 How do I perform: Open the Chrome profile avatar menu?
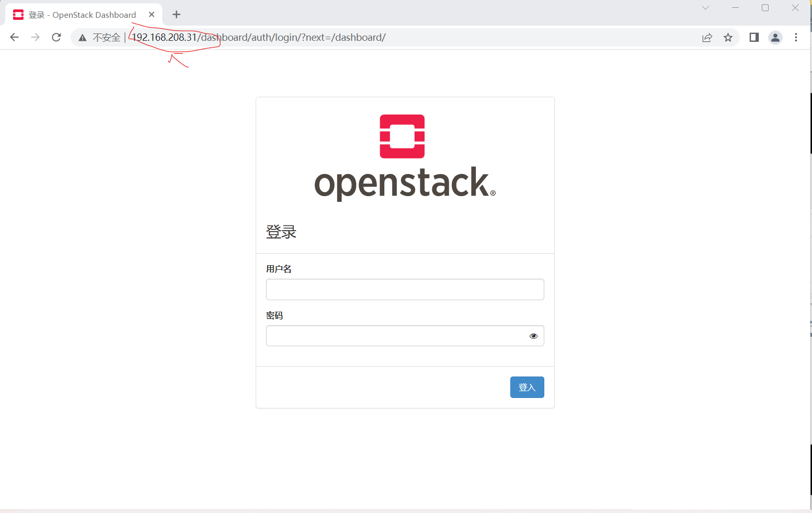[775, 37]
